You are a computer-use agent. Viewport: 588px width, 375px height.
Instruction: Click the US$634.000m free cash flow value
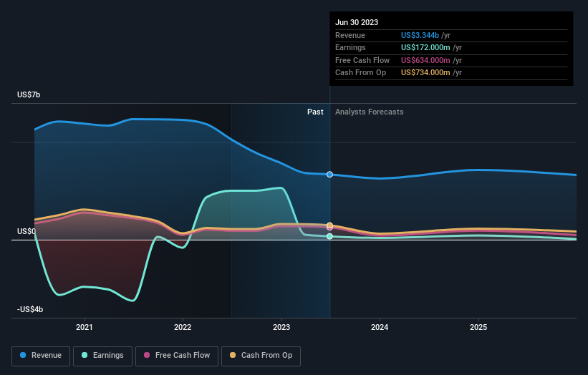coord(425,60)
